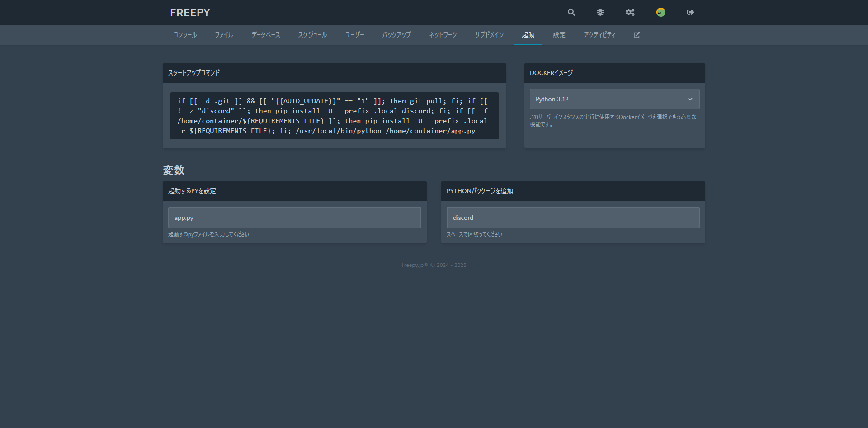Open the バックアップ tab

396,35
